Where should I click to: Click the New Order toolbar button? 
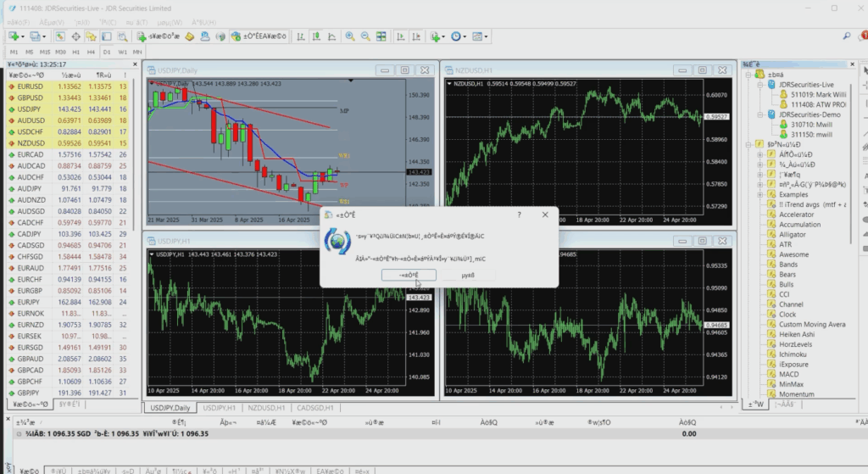tap(159, 36)
